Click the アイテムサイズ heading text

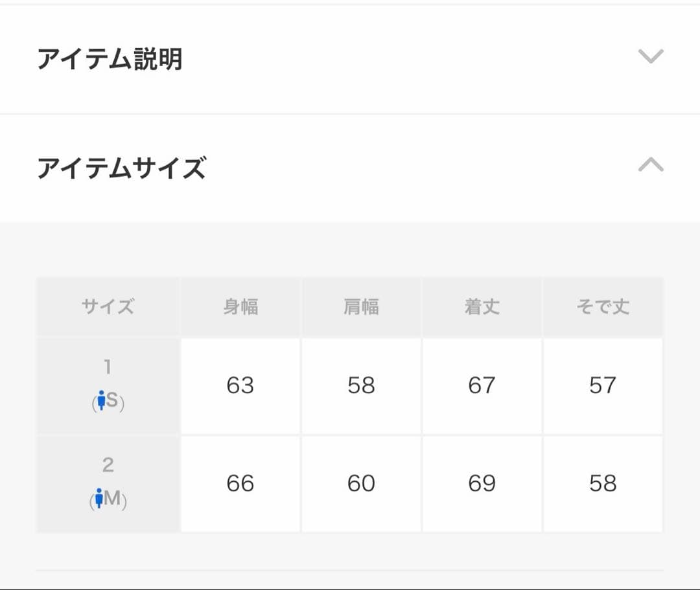click(x=122, y=165)
